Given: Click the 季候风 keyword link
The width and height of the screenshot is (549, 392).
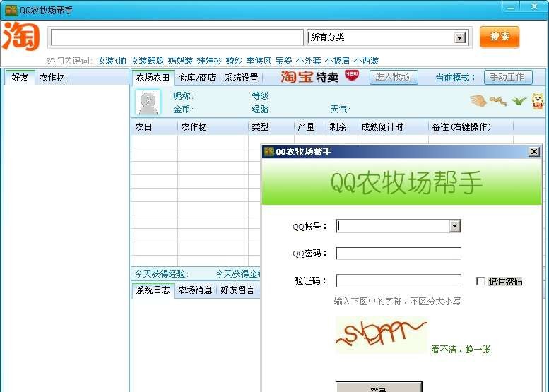Looking at the screenshot, I should [x=259, y=61].
